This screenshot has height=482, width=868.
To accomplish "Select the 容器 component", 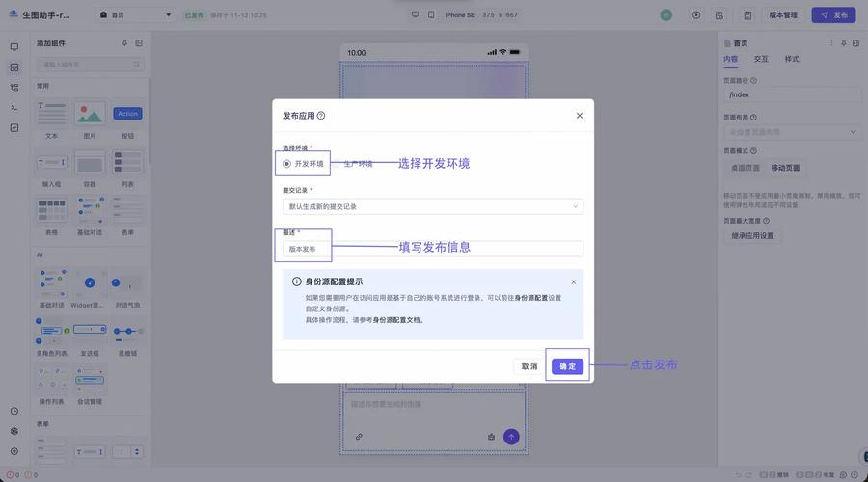I will click(90, 169).
